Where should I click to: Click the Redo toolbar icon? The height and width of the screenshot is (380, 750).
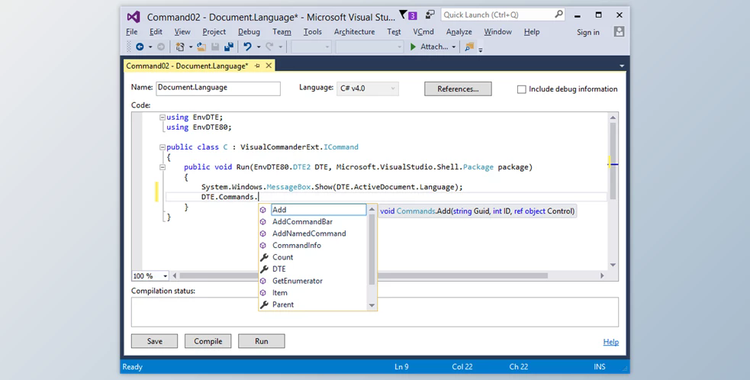(269, 47)
